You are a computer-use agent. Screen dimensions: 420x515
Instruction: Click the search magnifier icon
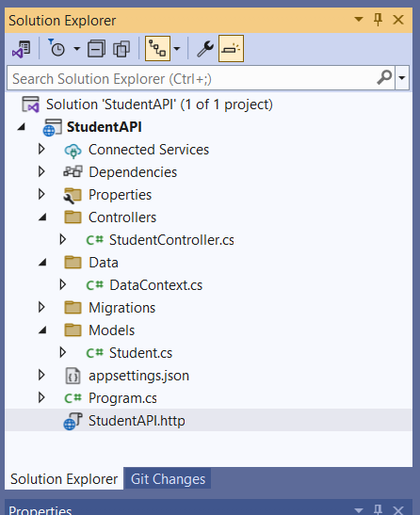tap(384, 77)
